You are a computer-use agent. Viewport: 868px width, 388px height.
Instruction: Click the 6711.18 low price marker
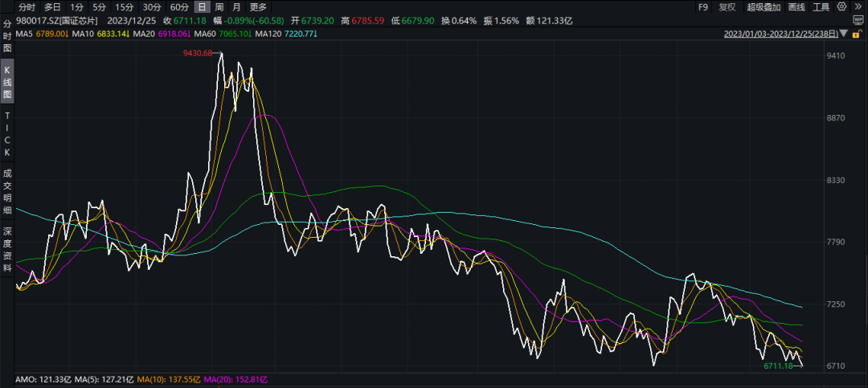pos(777,366)
